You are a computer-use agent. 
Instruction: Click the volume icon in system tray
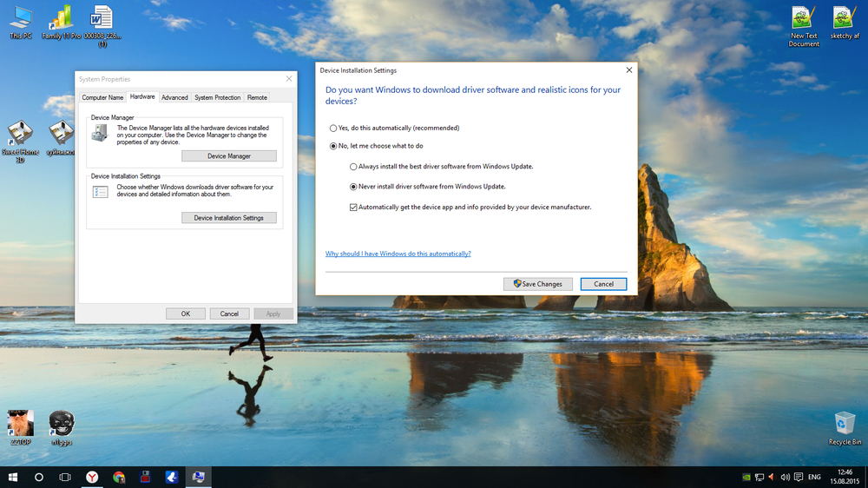pos(786,477)
